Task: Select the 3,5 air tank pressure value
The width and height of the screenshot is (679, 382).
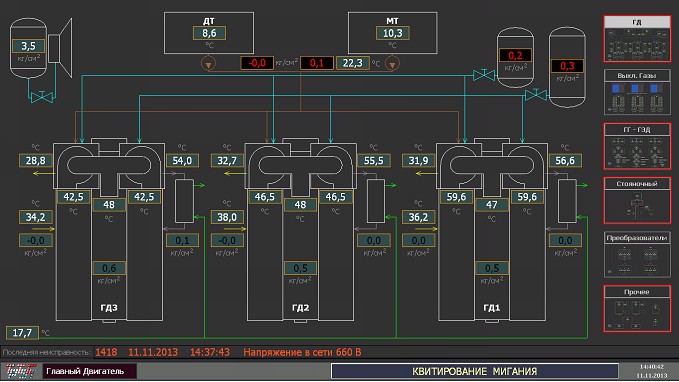Action: point(29,46)
